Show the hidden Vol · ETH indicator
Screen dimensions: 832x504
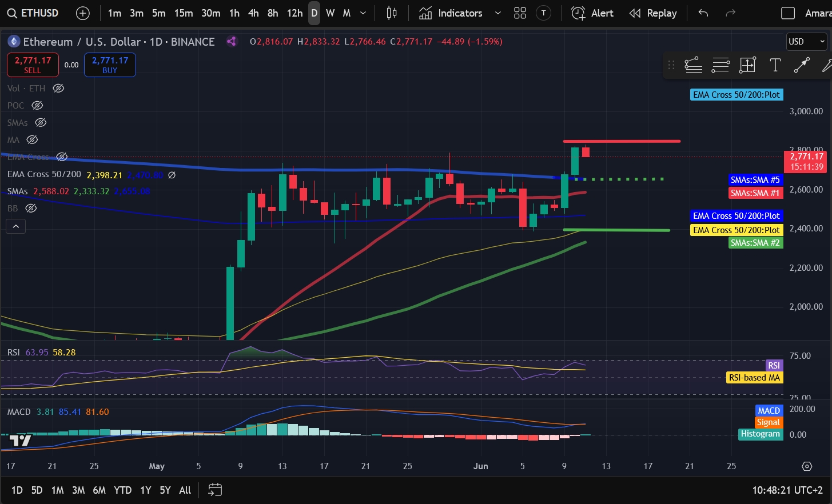[x=58, y=88]
